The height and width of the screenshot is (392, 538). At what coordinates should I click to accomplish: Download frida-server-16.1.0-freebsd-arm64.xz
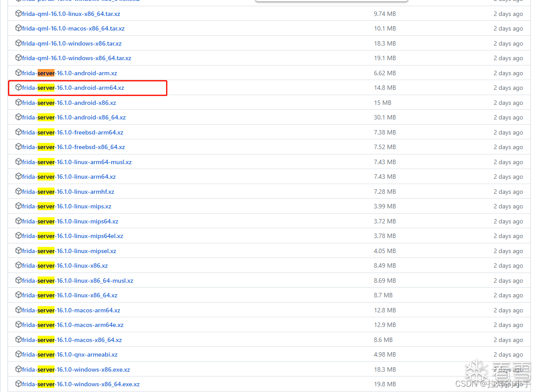pos(73,132)
